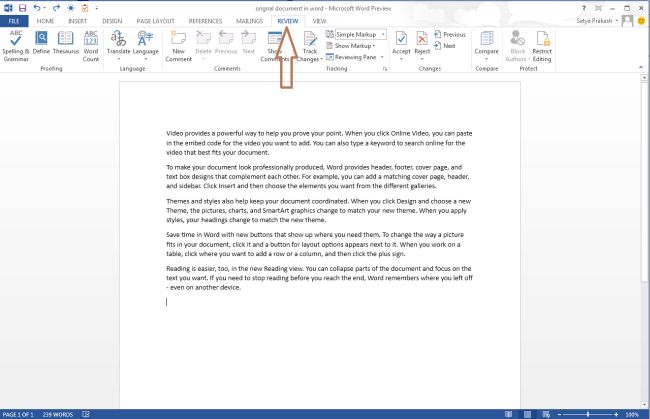650x419 pixels.
Task: Switch to the REFERENCES tab
Action: pos(205,21)
